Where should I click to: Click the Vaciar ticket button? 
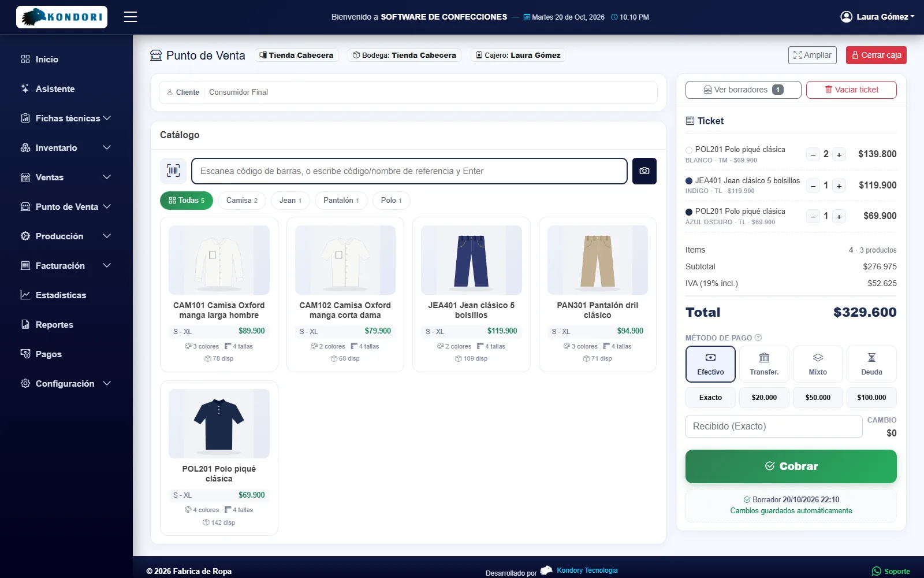click(851, 90)
